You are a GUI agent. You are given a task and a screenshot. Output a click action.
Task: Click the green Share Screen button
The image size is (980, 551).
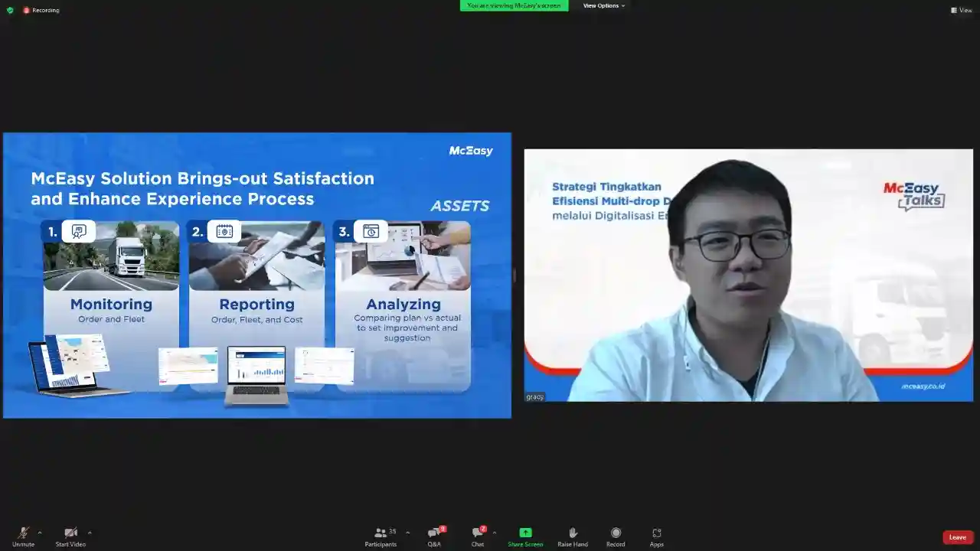tap(525, 536)
